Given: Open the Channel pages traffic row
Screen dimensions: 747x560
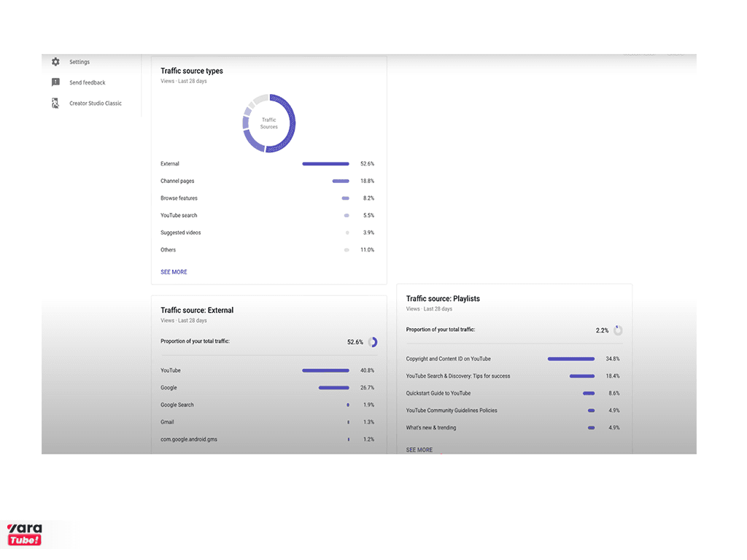Looking at the screenshot, I should (x=268, y=181).
